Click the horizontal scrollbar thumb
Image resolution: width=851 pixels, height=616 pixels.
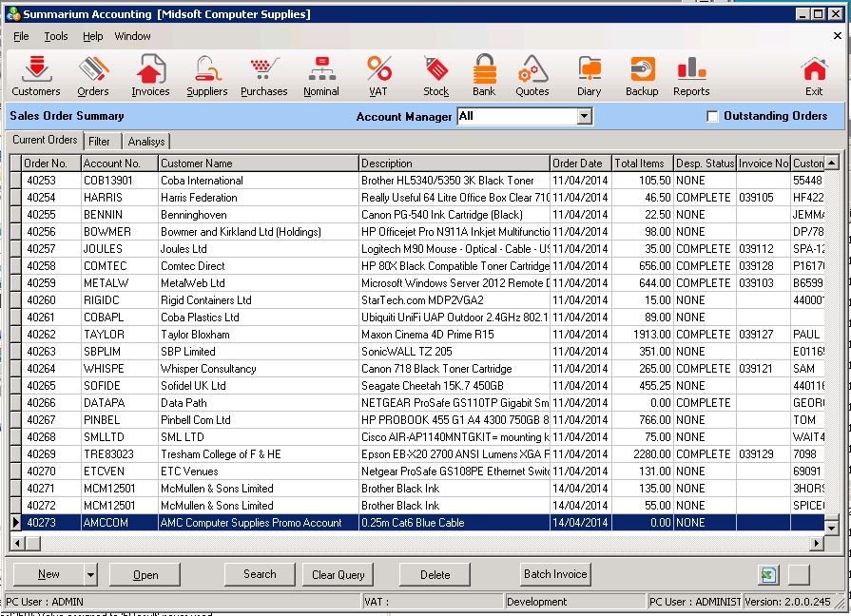pyautogui.click(x=33, y=543)
